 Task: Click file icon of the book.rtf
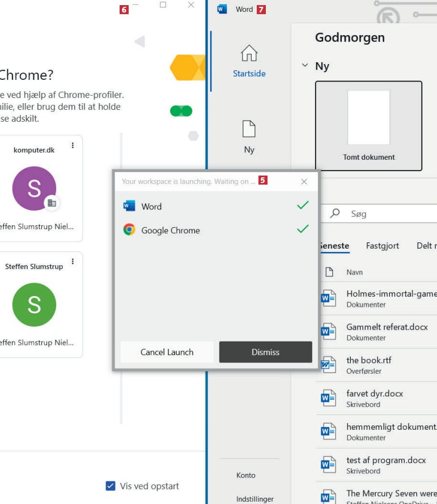pos(328,365)
